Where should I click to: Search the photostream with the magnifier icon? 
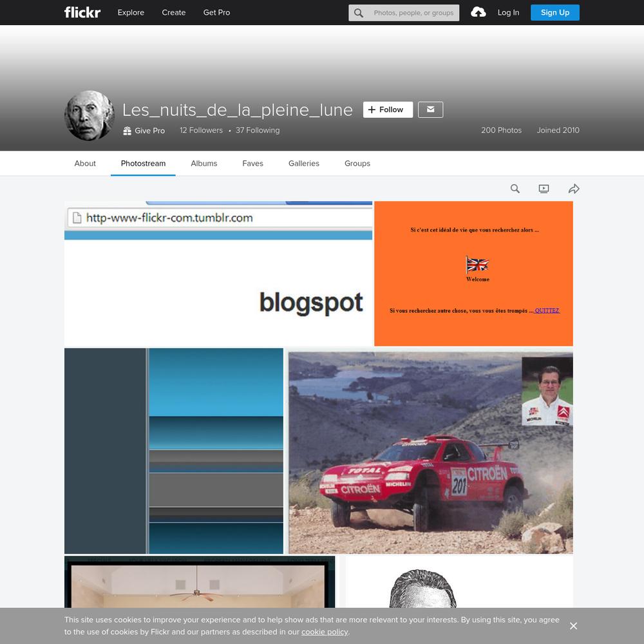(x=515, y=189)
